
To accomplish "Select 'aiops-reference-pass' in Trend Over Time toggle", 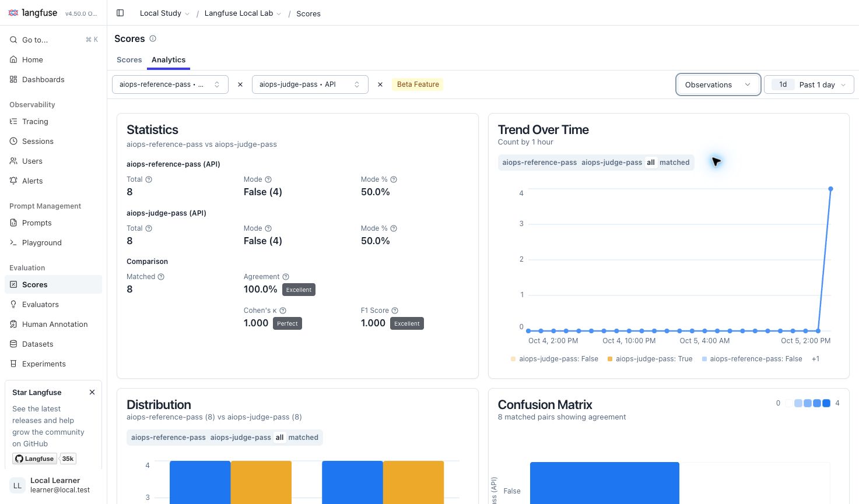I will (539, 163).
